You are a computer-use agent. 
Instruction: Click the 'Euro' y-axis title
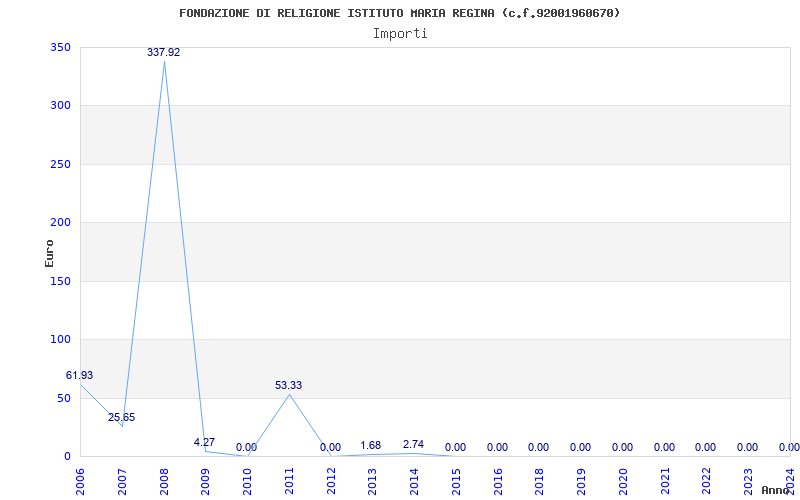coord(49,253)
